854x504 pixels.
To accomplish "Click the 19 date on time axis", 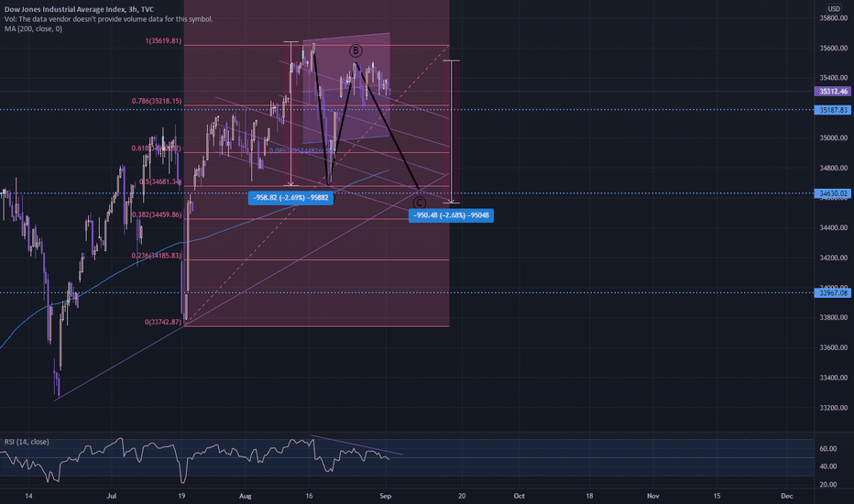I will coord(182,497).
